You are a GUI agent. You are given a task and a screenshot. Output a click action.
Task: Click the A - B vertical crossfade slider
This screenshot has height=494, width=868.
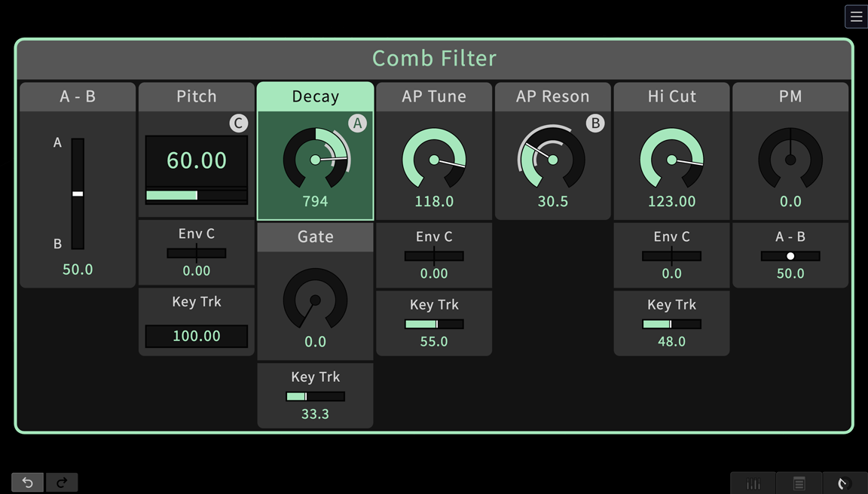(78, 194)
